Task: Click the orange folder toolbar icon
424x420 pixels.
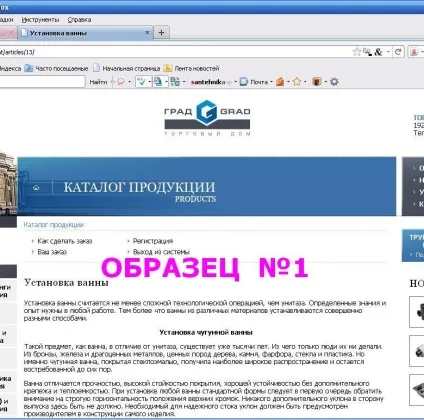Action: [280, 82]
